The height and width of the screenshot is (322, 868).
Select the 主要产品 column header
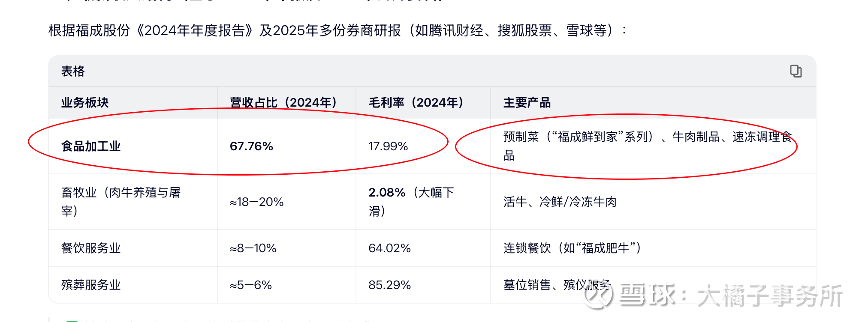point(527,103)
